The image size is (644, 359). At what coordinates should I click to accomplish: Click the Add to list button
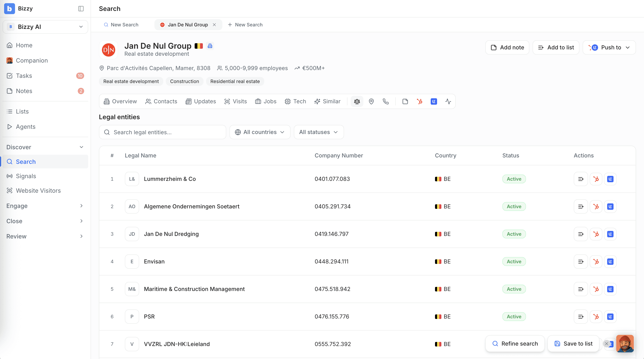556,48
